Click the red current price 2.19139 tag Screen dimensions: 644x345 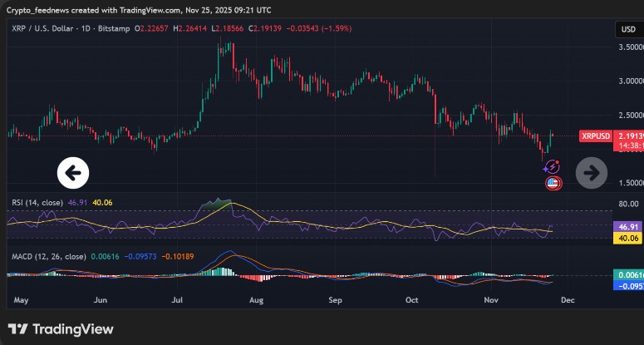pyautogui.click(x=629, y=135)
